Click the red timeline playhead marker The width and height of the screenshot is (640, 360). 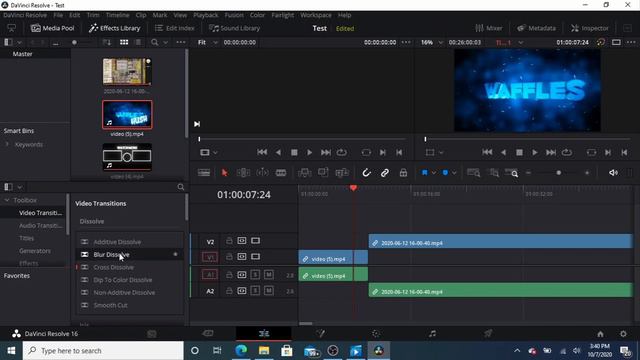[353, 188]
